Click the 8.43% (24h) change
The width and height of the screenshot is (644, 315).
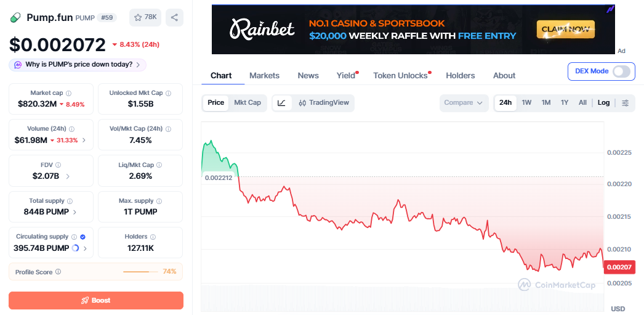[136, 44]
